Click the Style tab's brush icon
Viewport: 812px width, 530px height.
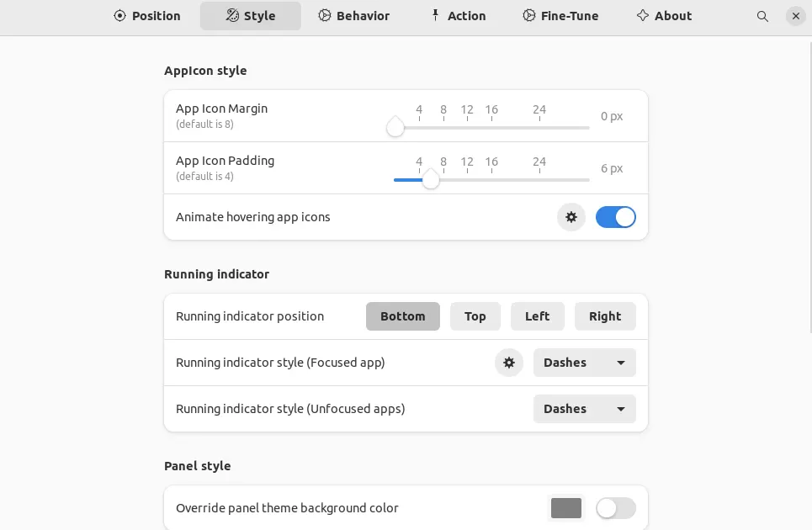click(231, 15)
